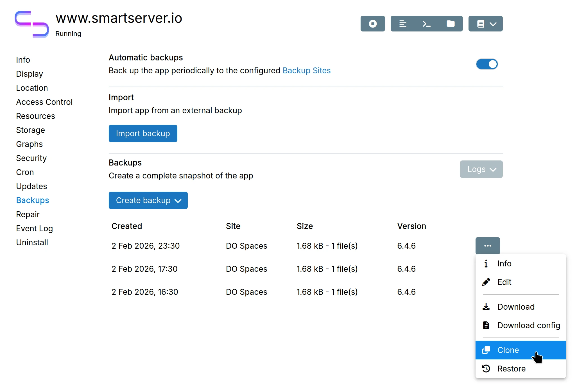Screen dimensions: 577x392
Task: Open the Create backup dropdown arrow
Action: pos(178,201)
